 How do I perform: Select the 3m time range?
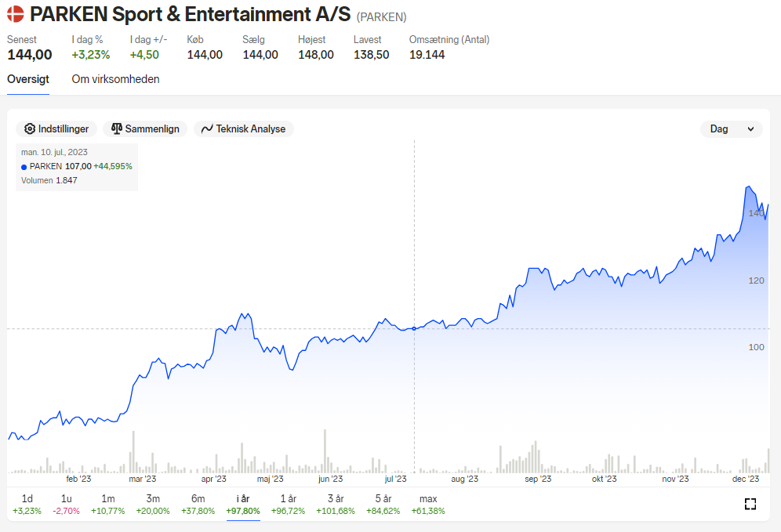[153, 504]
